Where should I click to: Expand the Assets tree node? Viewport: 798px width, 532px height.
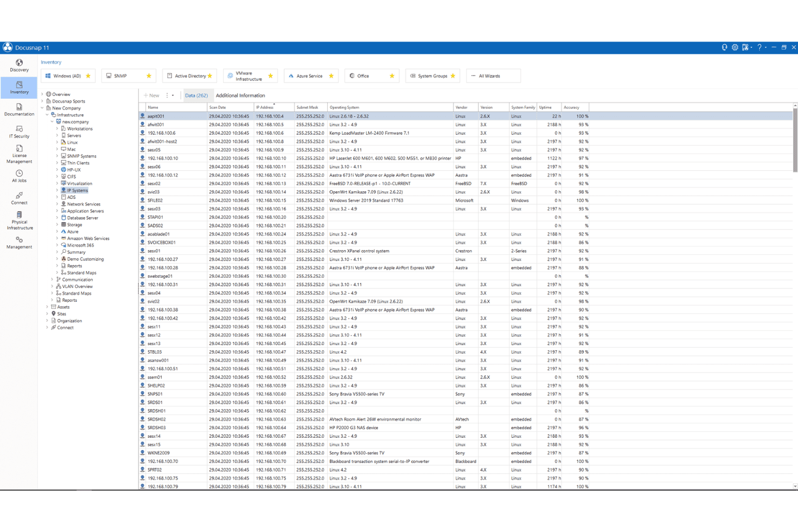(47, 307)
